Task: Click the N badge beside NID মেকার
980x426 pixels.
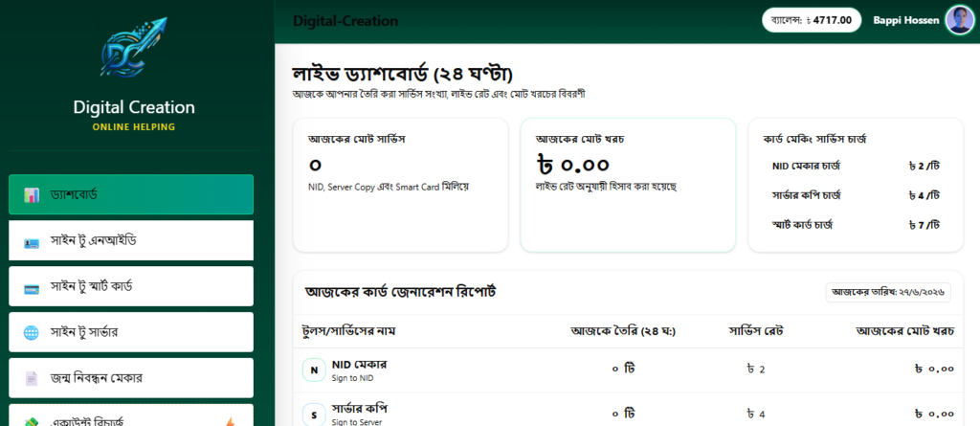Action: coord(314,370)
